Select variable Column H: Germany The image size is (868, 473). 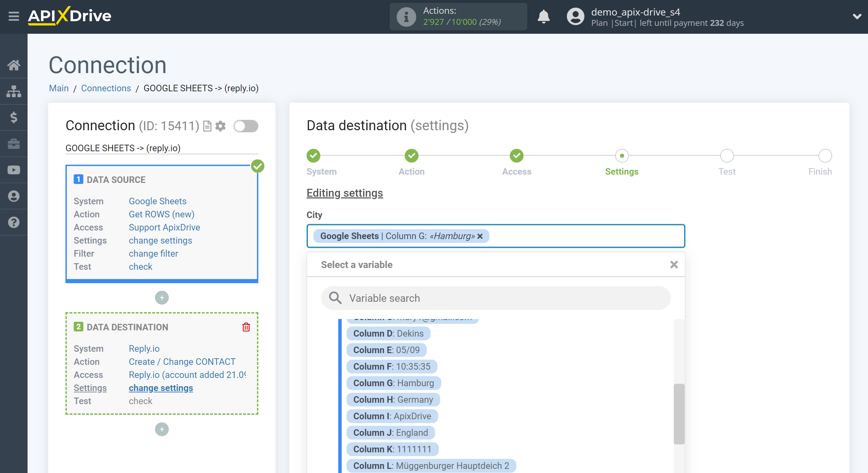(x=393, y=400)
